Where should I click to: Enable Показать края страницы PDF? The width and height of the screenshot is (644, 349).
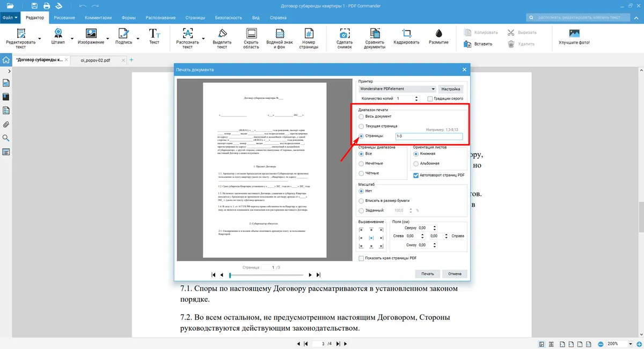pyautogui.click(x=361, y=258)
